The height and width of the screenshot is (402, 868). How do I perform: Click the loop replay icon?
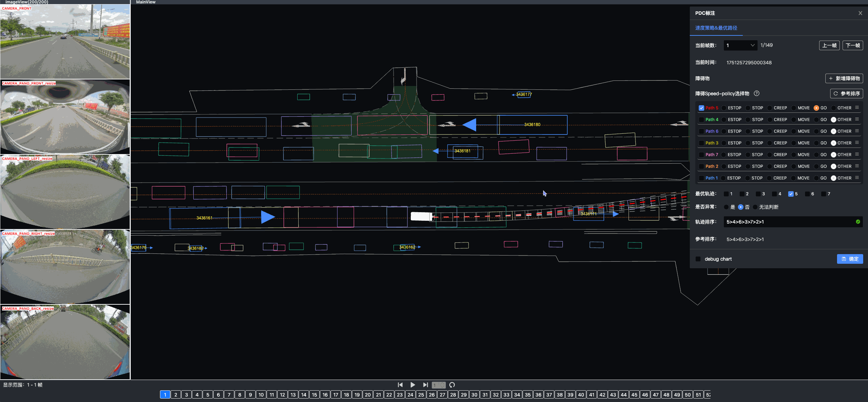pos(452,385)
